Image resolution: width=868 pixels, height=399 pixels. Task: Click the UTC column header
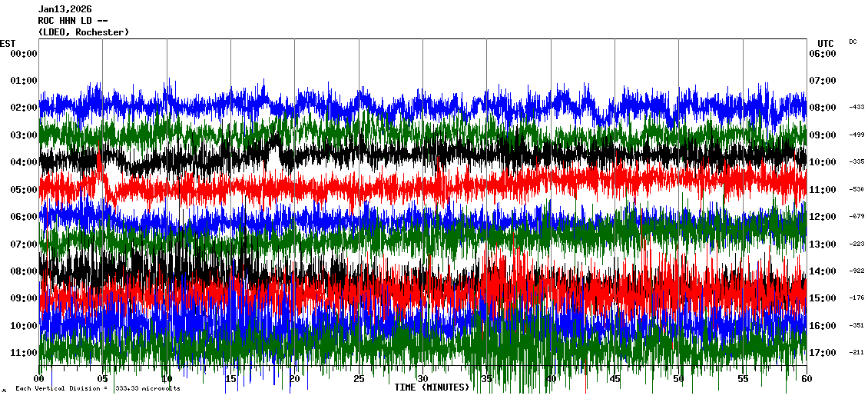pos(825,43)
